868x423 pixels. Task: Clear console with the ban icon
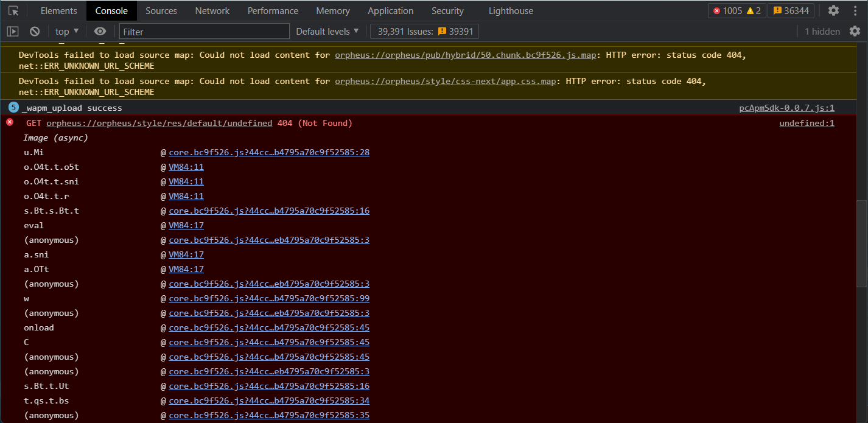tap(35, 31)
